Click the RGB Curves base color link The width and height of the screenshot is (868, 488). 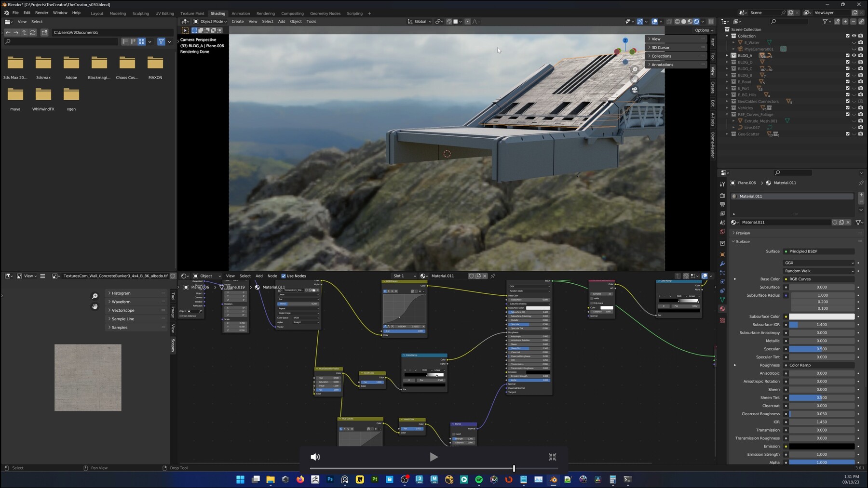(819, 279)
